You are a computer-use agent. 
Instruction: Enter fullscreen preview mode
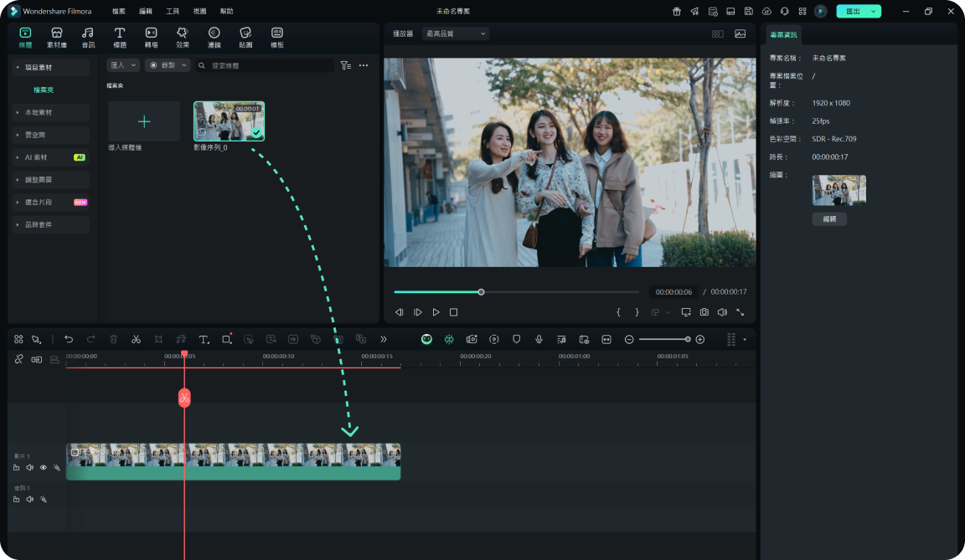point(741,312)
